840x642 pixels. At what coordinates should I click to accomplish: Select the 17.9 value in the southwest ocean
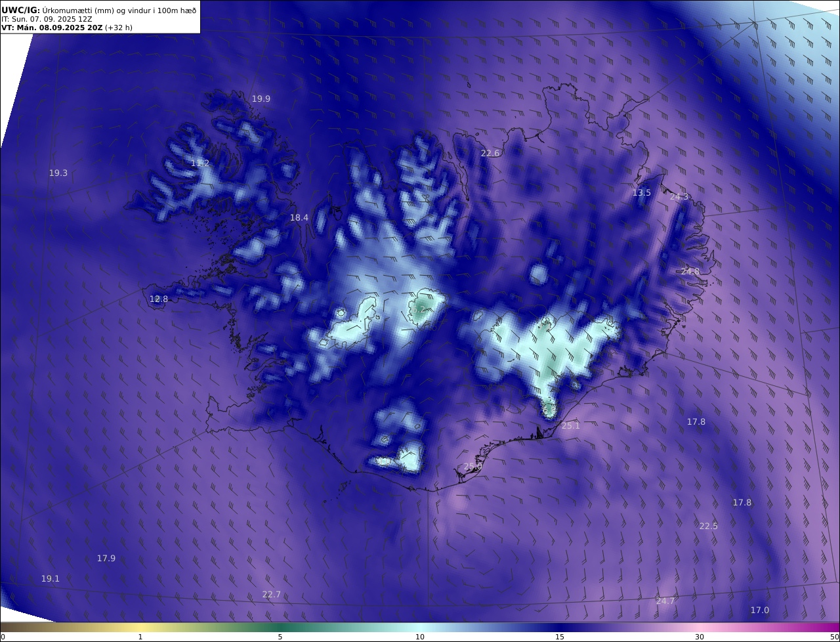point(106,558)
